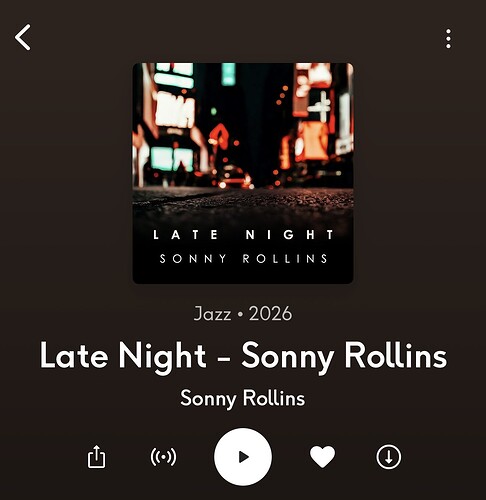Viewport: 486px width, 500px height.
Task: Download the album with the arrow-circle icon
Action: coord(389,457)
